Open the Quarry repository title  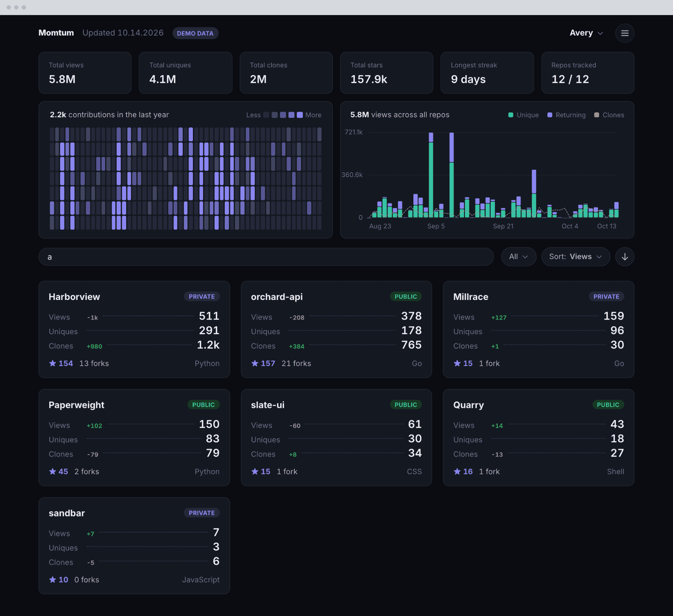(x=468, y=405)
